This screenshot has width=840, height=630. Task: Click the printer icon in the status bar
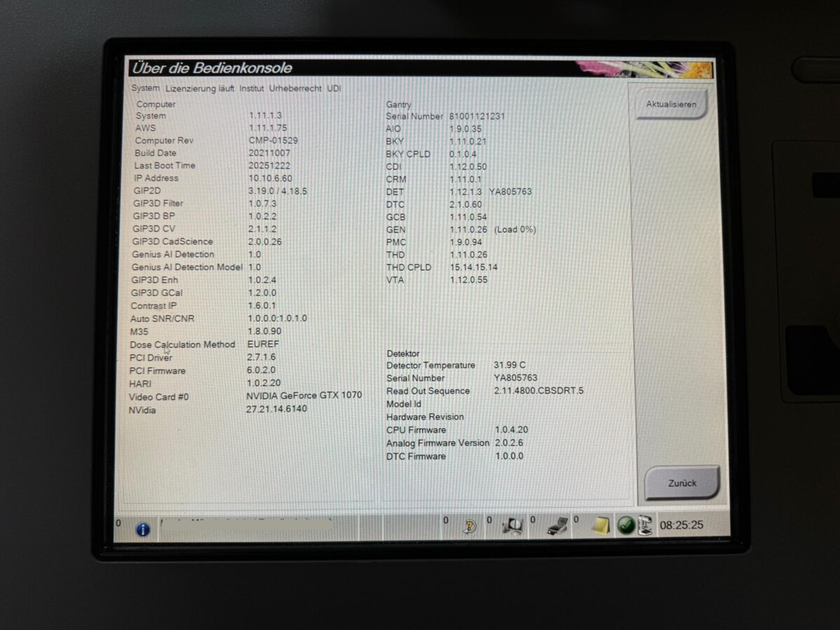[x=555, y=526]
